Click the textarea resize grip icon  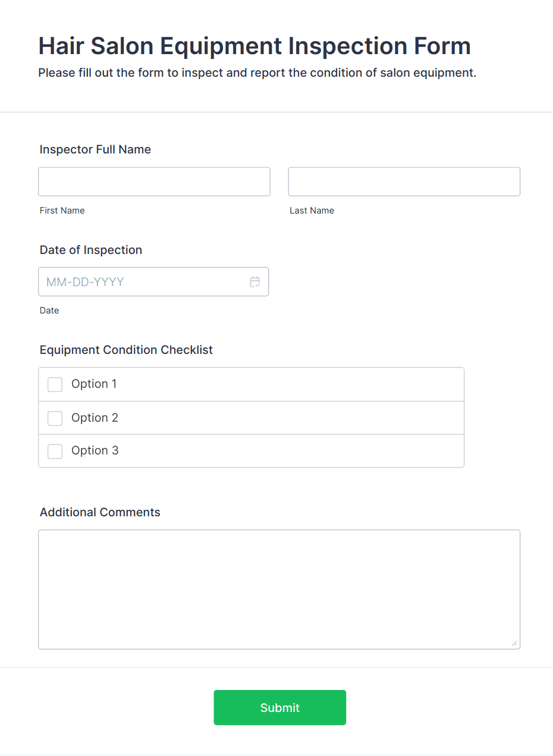click(x=514, y=643)
